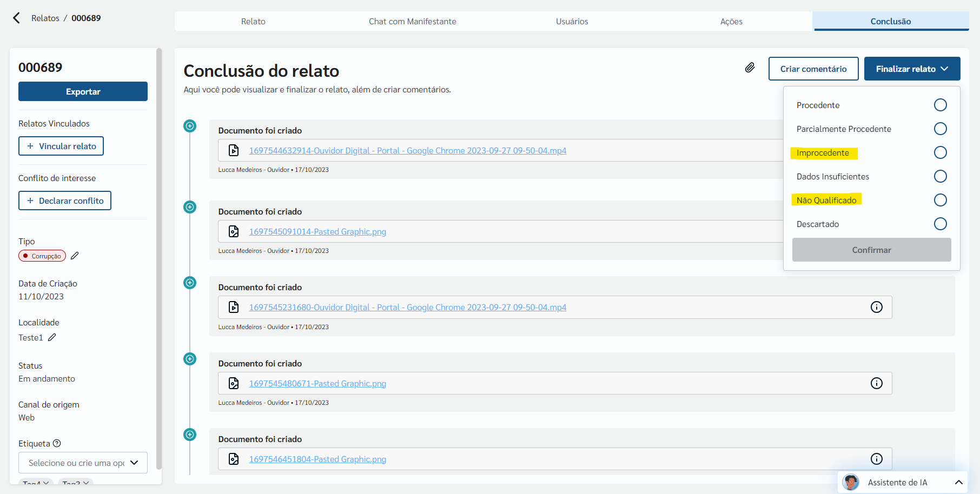Open the Etiqueta help question icon
Image resolution: width=980 pixels, height=494 pixels.
(57, 443)
